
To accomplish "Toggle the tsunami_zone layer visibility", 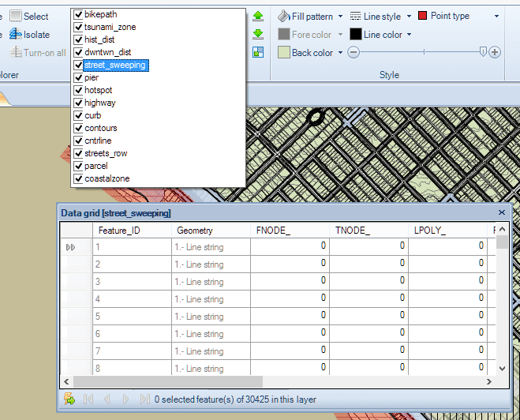I will coord(78,27).
